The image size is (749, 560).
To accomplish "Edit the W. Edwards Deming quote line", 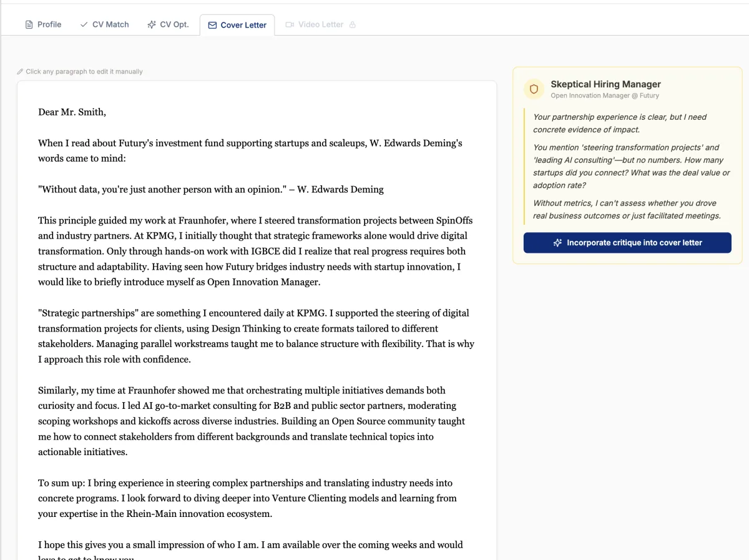I will click(211, 189).
